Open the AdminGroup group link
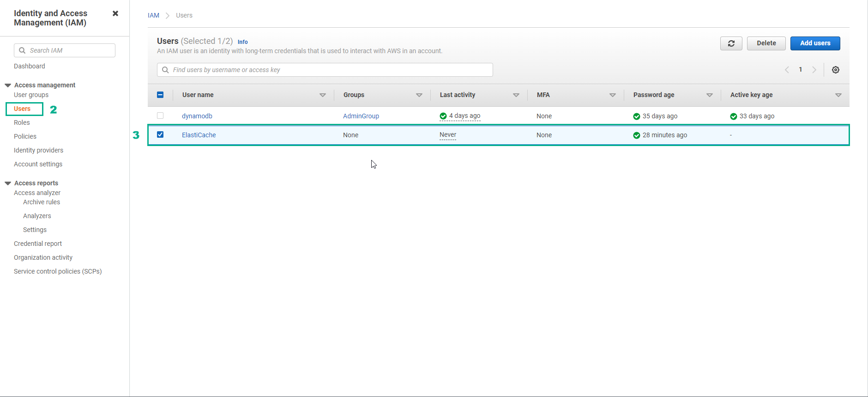The image size is (868, 397). click(x=361, y=116)
